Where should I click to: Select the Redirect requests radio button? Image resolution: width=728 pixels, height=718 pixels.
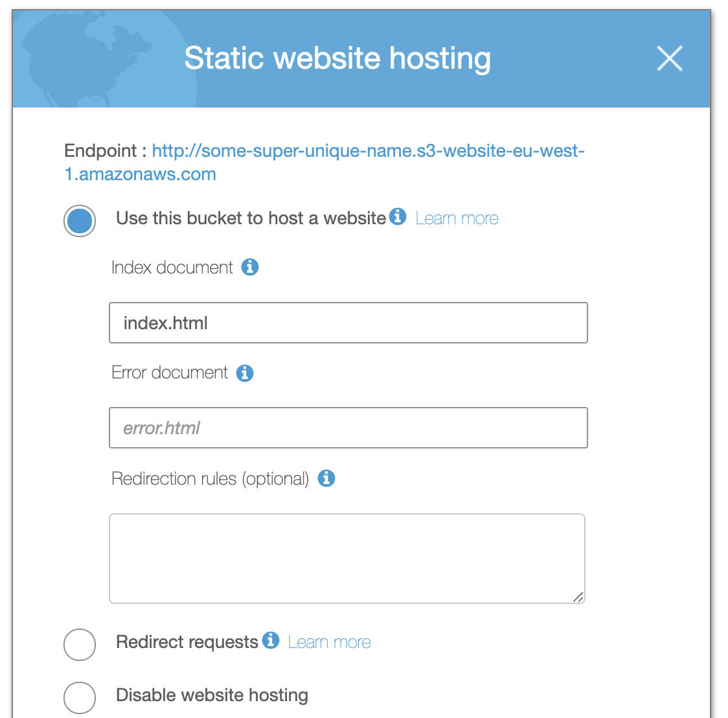[x=80, y=644]
